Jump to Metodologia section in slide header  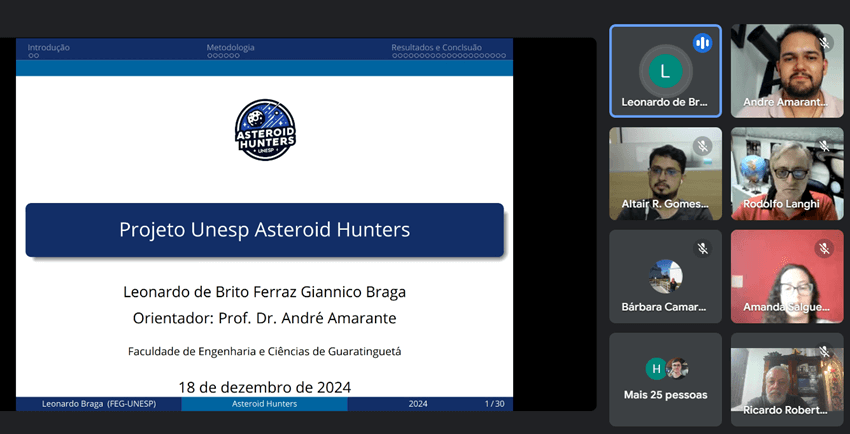click(x=230, y=48)
